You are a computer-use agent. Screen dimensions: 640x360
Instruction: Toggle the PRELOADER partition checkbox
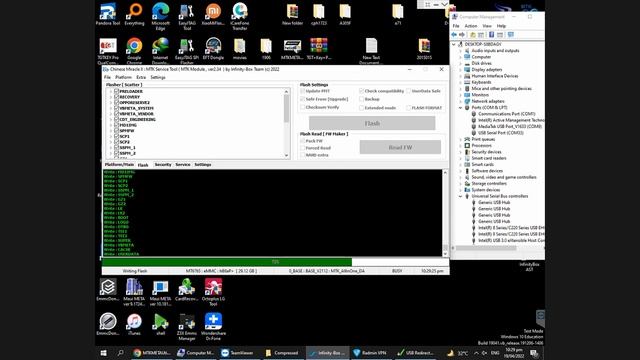coord(117,91)
